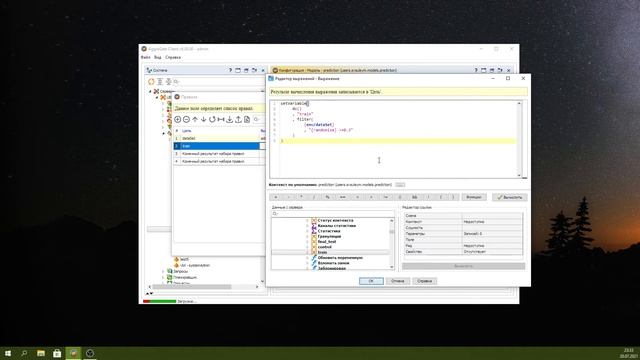
Task: Click Отмена in the expression editor
Action: (x=398, y=281)
